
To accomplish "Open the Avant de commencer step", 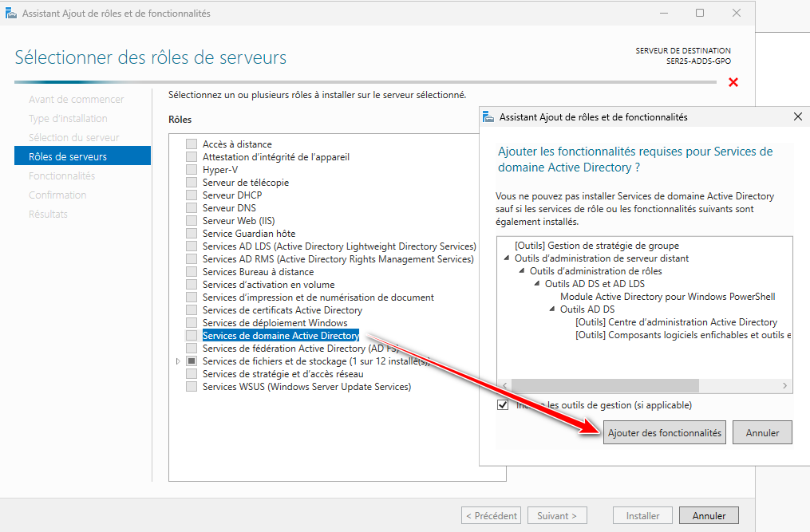I will pos(77,99).
